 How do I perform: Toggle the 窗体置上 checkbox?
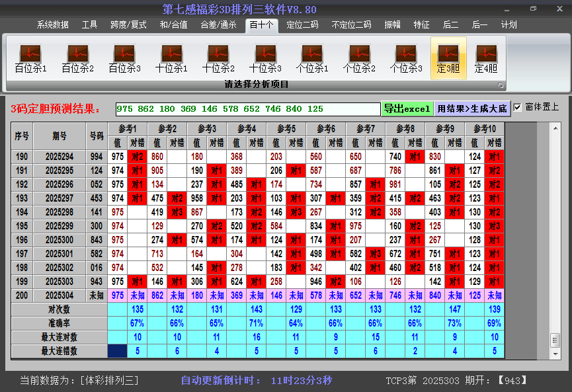click(518, 107)
